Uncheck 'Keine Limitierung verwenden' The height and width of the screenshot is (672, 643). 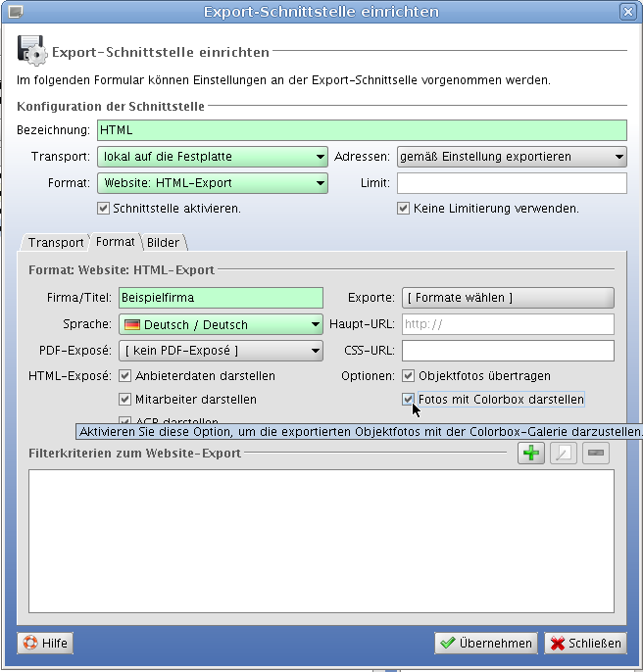(403, 209)
